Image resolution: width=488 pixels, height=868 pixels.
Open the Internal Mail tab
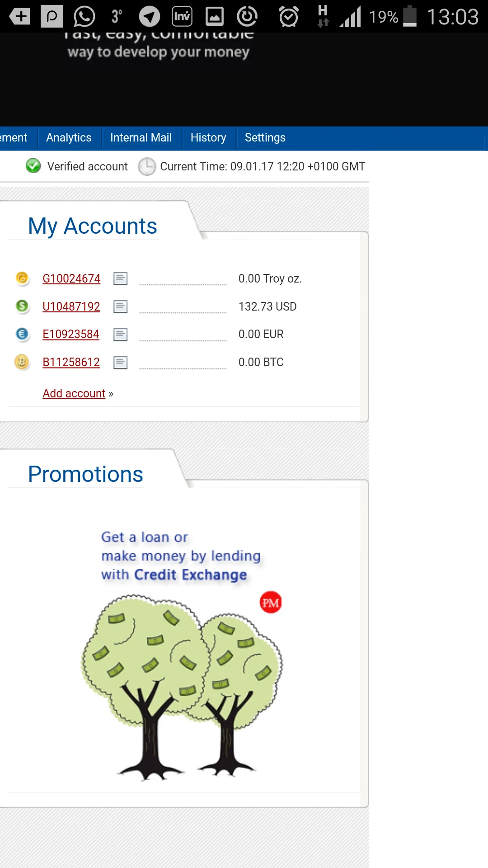click(141, 137)
